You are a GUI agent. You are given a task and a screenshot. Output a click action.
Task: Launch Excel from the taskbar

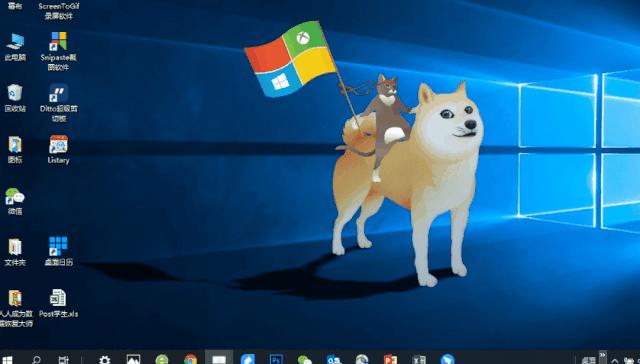coord(419,359)
